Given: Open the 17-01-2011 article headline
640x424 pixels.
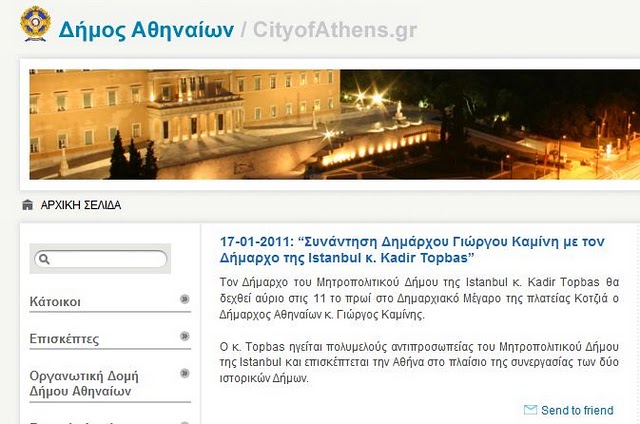Looking at the screenshot, I should coord(412,250).
